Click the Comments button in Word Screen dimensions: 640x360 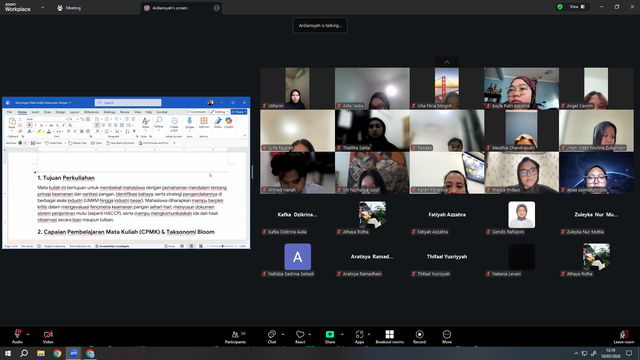(x=197, y=112)
